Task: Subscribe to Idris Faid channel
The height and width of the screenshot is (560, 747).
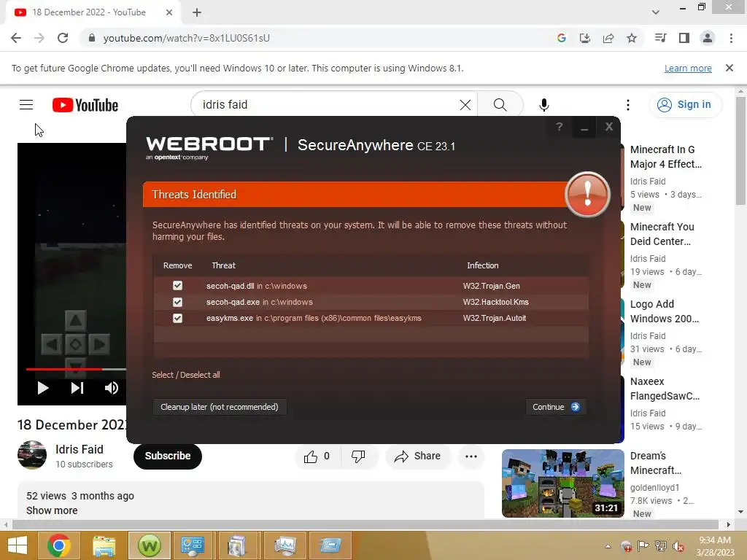Action: (x=168, y=456)
